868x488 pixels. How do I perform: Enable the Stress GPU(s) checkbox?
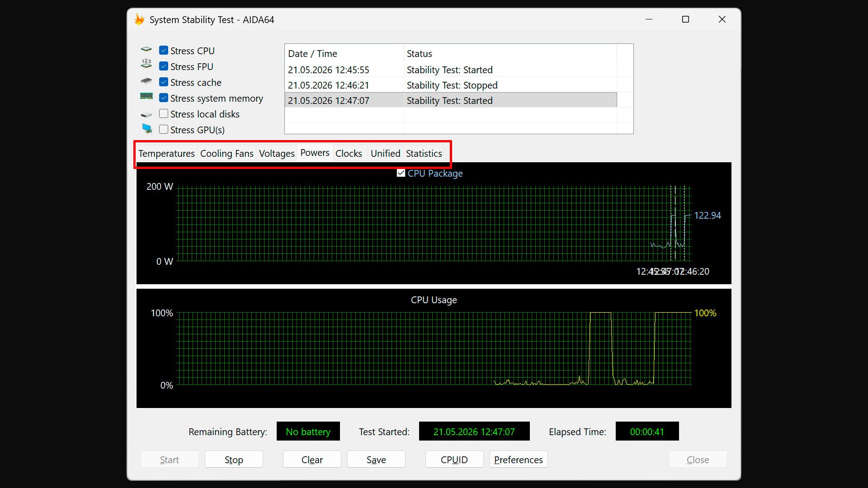pos(164,130)
